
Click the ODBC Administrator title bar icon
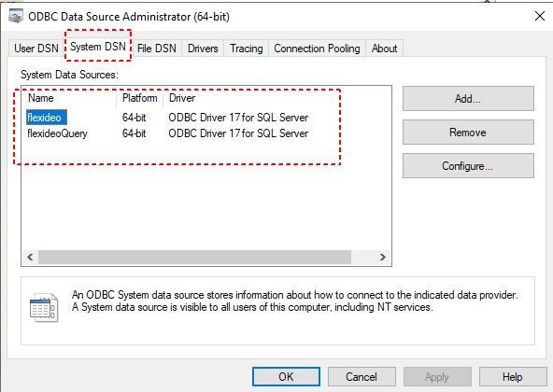click(x=16, y=16)
